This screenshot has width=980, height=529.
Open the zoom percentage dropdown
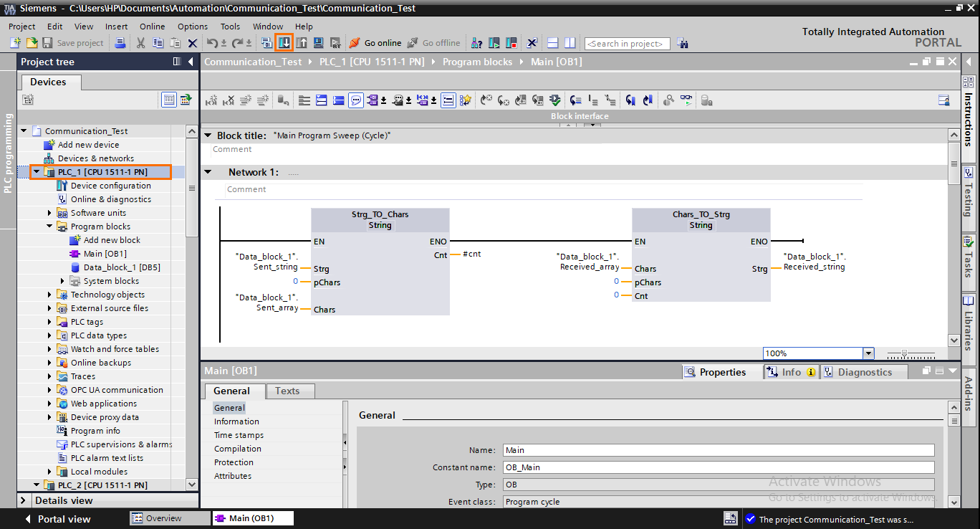(868, 353)
